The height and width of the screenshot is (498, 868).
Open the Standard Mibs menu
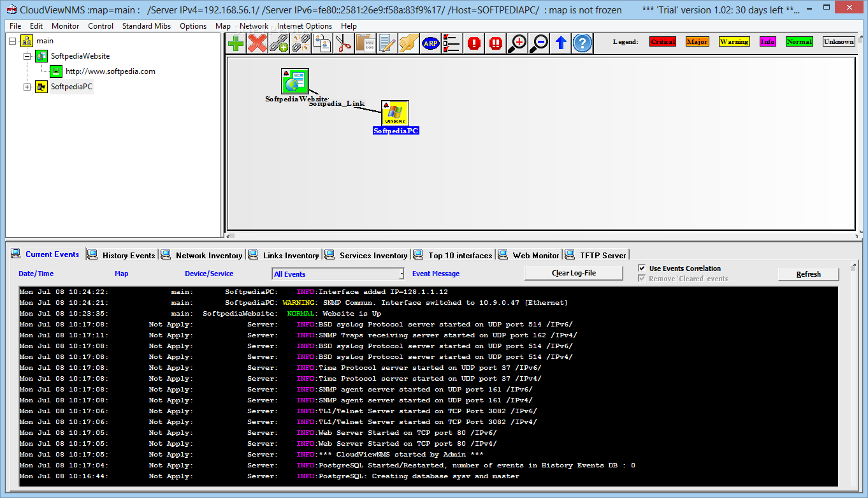point(147,26)
